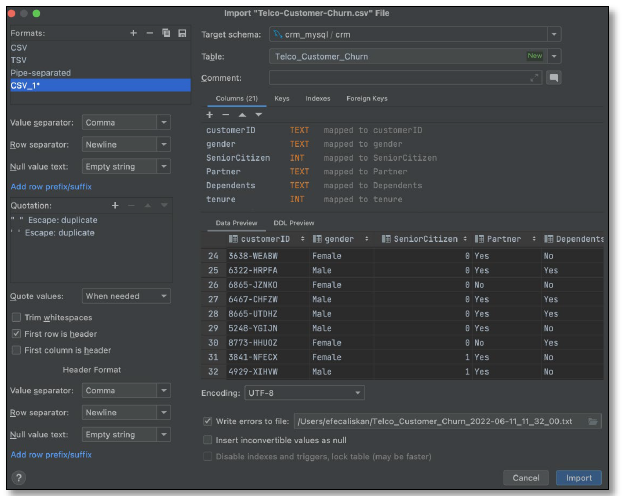
Task: Expand the Target schema dropdown
Action: click(x=554, y=35)
